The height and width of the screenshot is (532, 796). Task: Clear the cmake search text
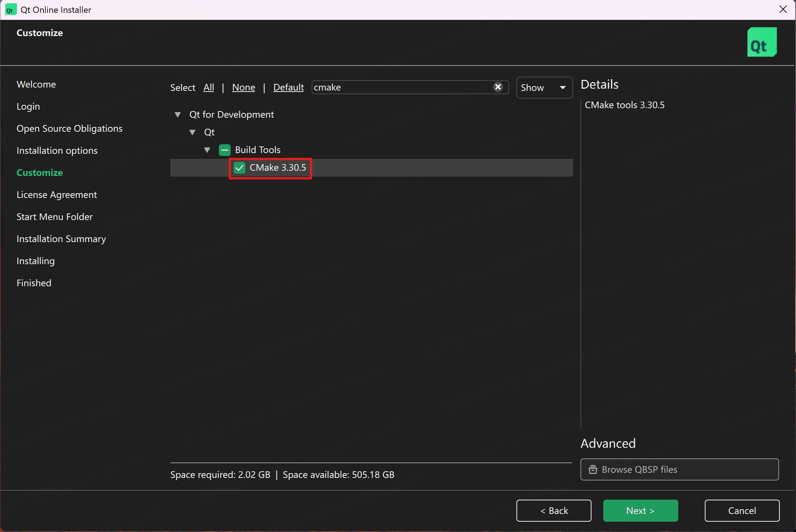click(x=498, y=87)
